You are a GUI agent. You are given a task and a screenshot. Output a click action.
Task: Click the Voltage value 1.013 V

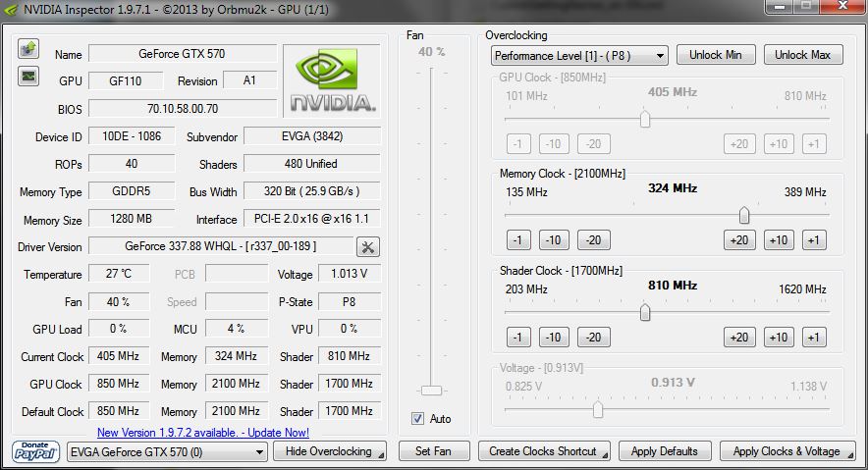[350, 273]
